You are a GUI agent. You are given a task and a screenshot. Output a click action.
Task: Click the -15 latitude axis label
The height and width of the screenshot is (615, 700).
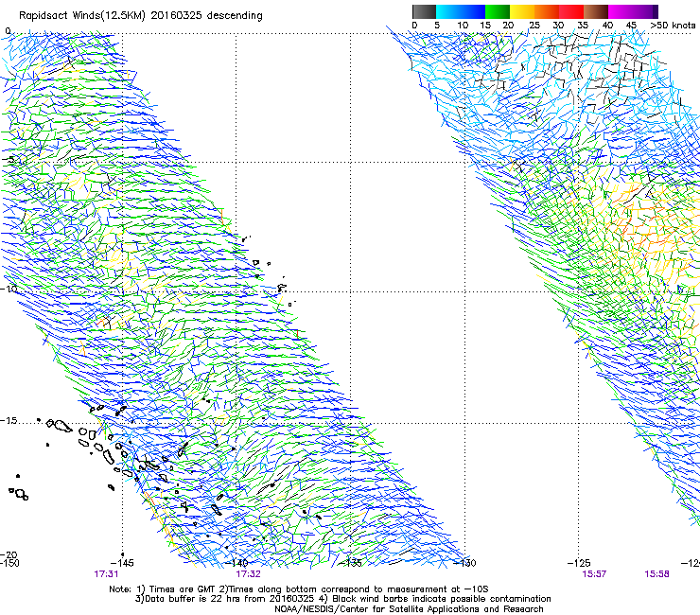click(9, 421)
